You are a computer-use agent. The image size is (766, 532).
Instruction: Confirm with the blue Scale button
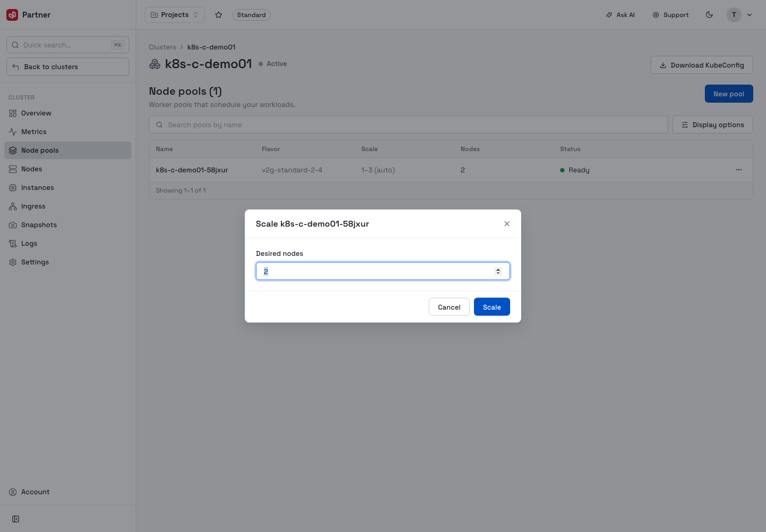492,307
